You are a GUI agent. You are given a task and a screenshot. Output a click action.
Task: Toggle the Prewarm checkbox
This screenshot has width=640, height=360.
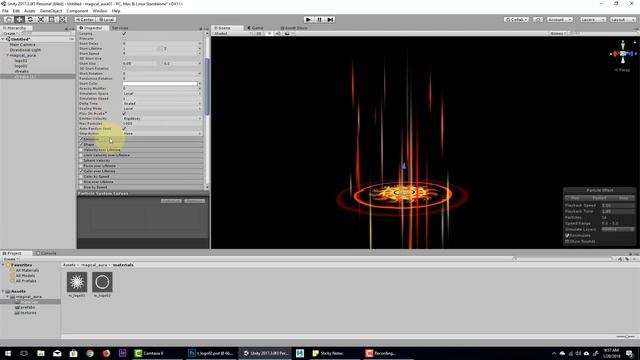[x=124, y=38]
